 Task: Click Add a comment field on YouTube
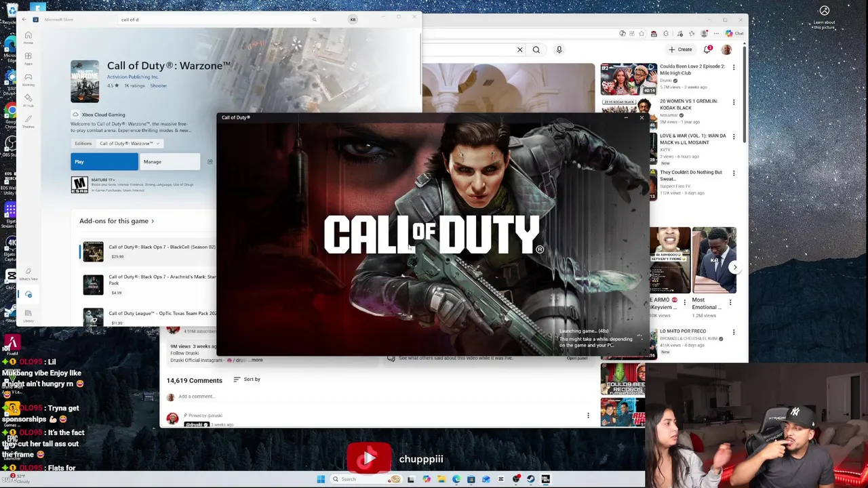(x=197, y=396)
